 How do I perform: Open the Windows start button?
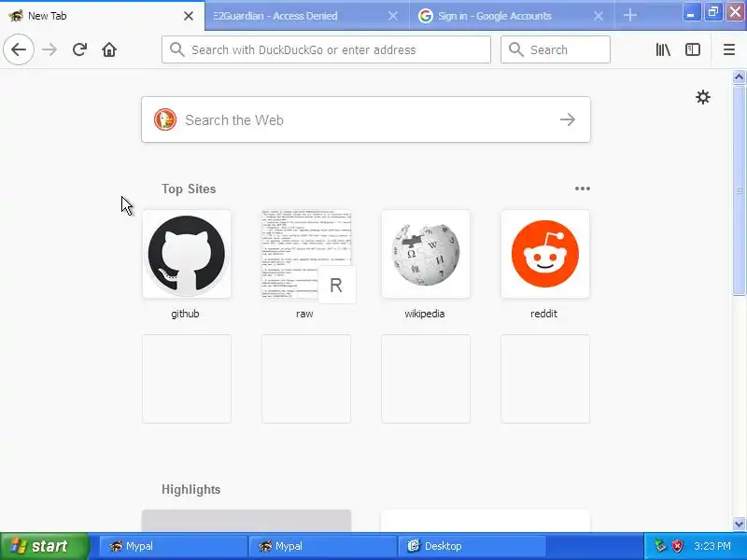pyautogui.click(x=44, y=546)
